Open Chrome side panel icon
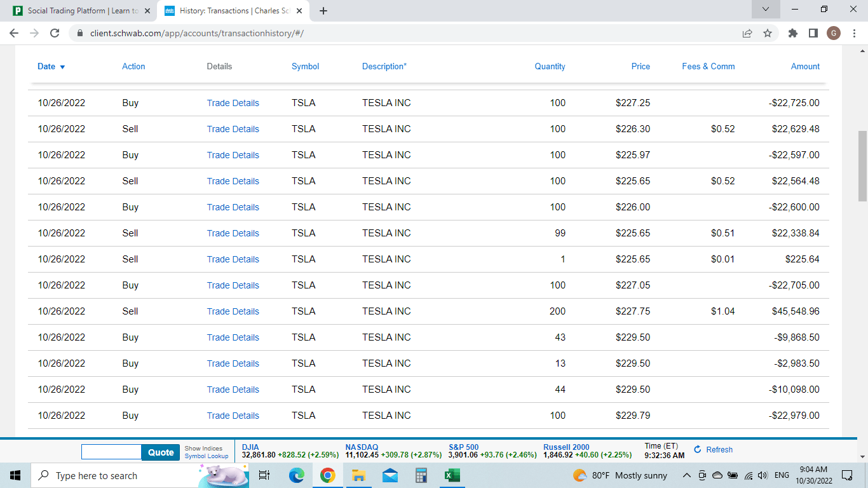The image size is (868, 488). pyautogui.click(x=813, y=33)
